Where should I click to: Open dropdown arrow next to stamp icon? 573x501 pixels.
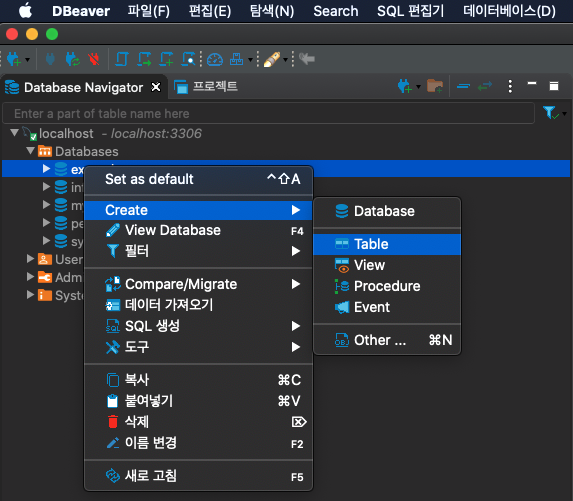[250, 60]
